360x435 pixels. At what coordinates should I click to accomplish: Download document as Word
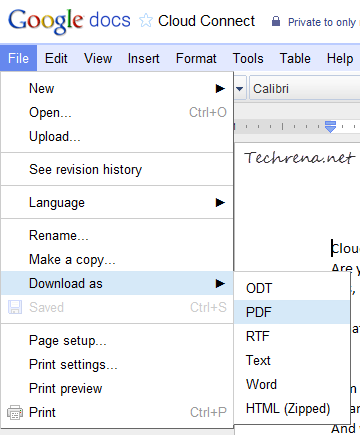[292, 384]
